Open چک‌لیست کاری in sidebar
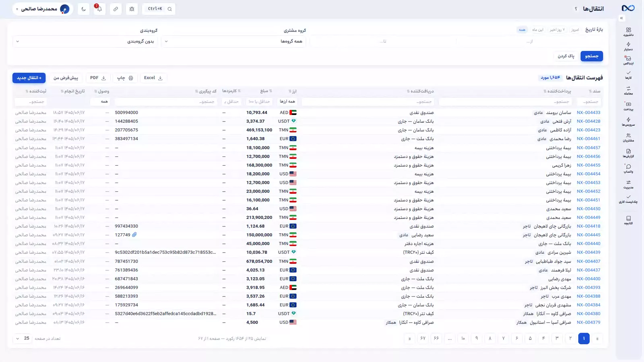The height and width of the screenshot is (362, 644). 628,199
